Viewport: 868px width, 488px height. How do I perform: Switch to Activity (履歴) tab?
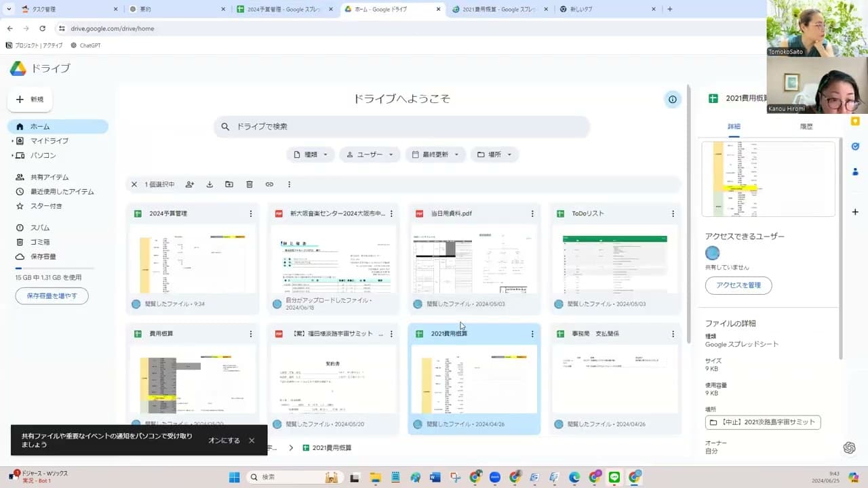coord(806,127)
